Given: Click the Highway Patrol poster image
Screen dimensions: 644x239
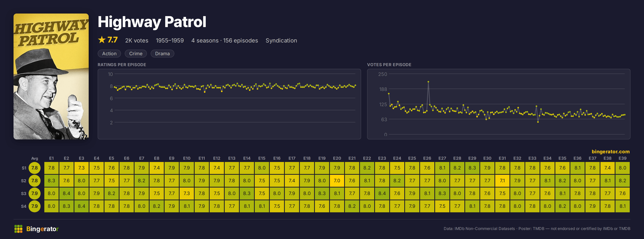Looking at the screenshot, I should [51, 76].
